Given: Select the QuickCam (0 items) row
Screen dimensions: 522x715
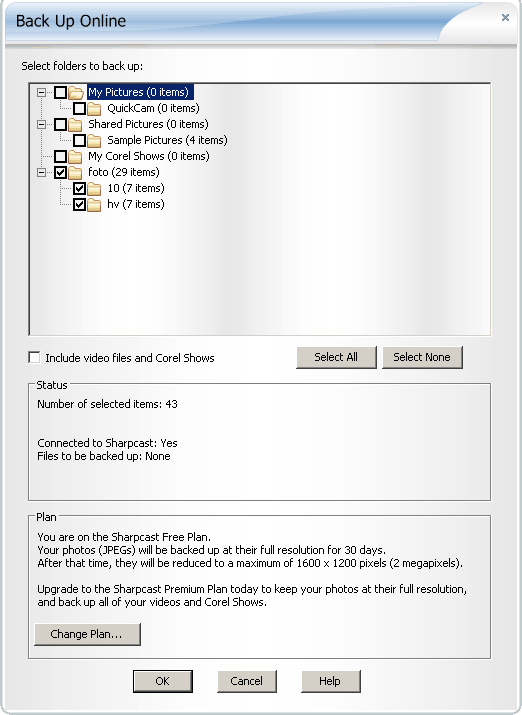Looking at the screenshot, I should tap(153, 109).
